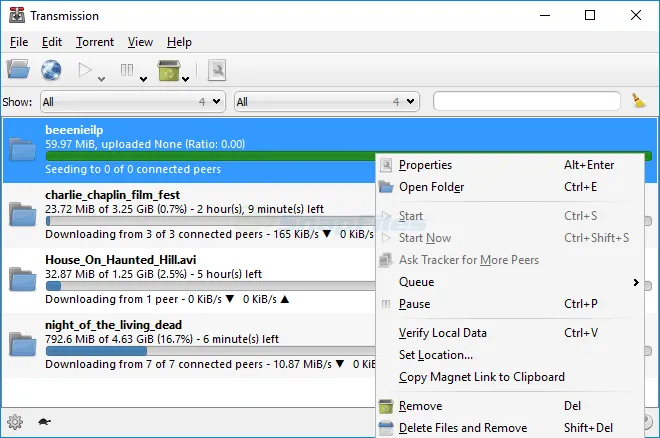Click the House_On_Haunted_Hill.avi progress bar
Viewport: 660px width, 438px height.
click(x=210, y=286)
